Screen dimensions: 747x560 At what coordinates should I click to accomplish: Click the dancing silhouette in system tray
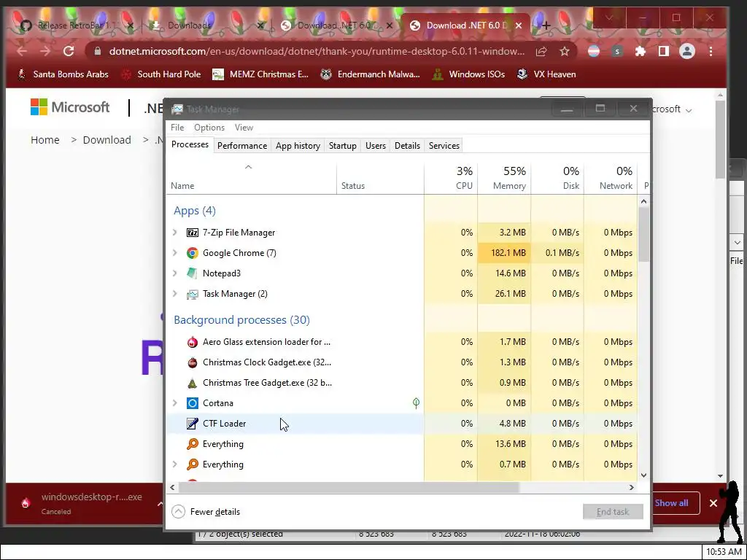point(729,512)
